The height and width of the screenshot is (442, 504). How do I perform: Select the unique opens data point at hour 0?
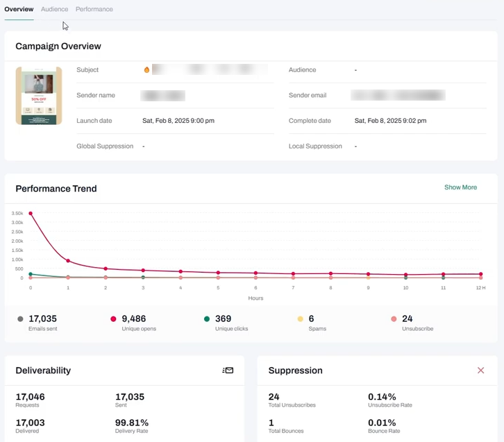[x=31, y=214]
